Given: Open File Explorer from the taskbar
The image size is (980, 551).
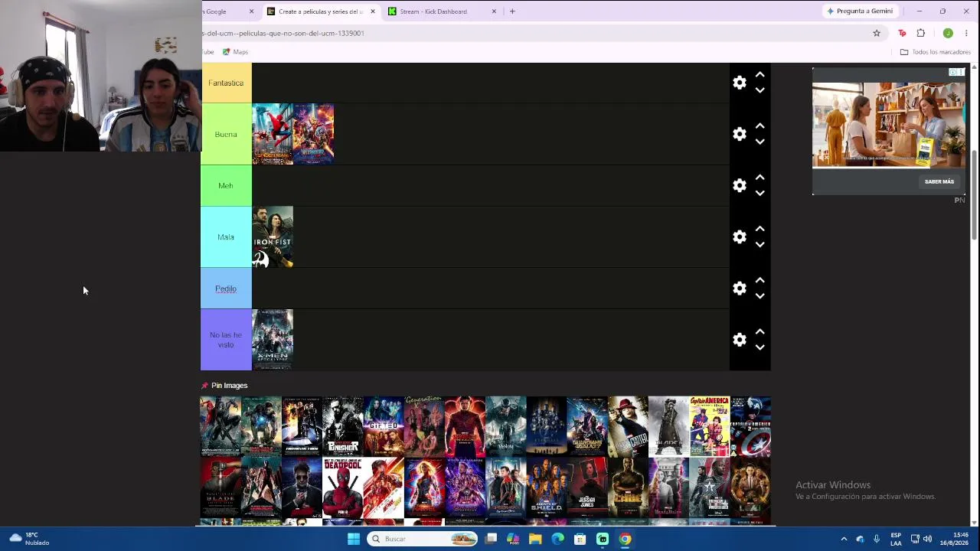Looking at the screenshot, I should click(535, 539).
